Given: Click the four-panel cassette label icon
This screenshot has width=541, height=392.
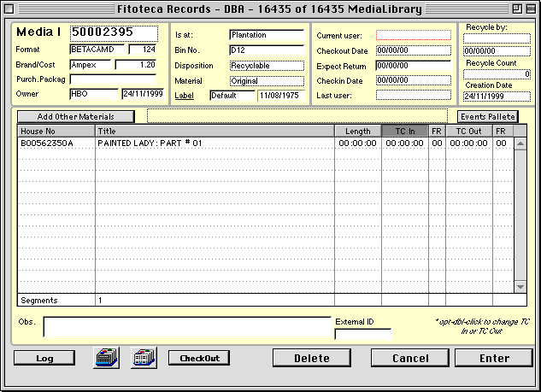Looking at the screenshot, I should coord(144,358).
